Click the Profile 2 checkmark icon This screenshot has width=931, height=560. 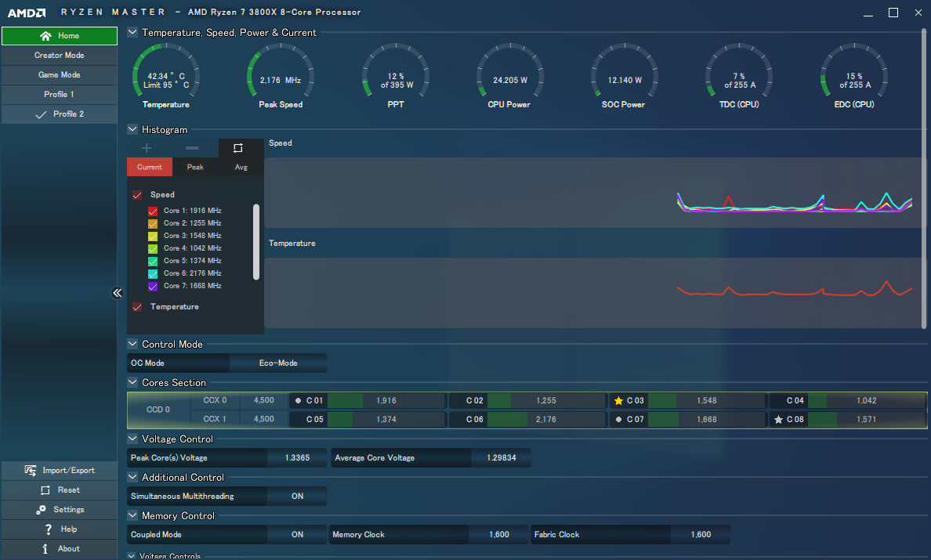coord(41,114)
